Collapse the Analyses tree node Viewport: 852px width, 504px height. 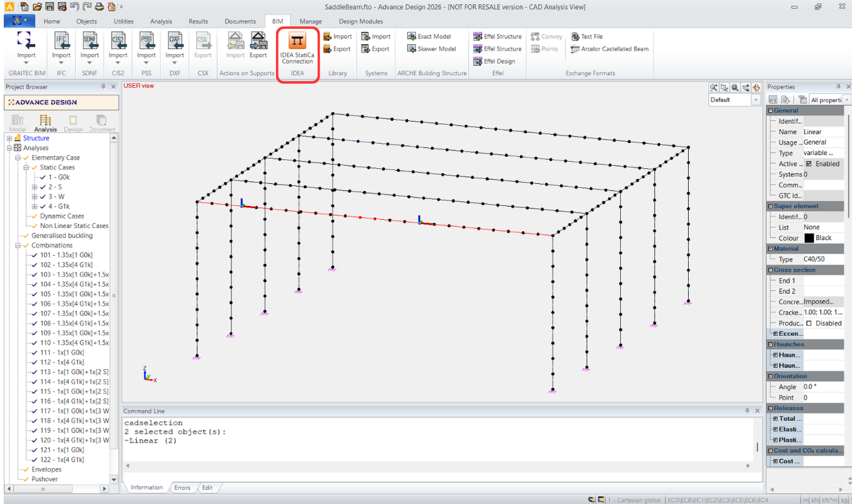coord(9,148)
